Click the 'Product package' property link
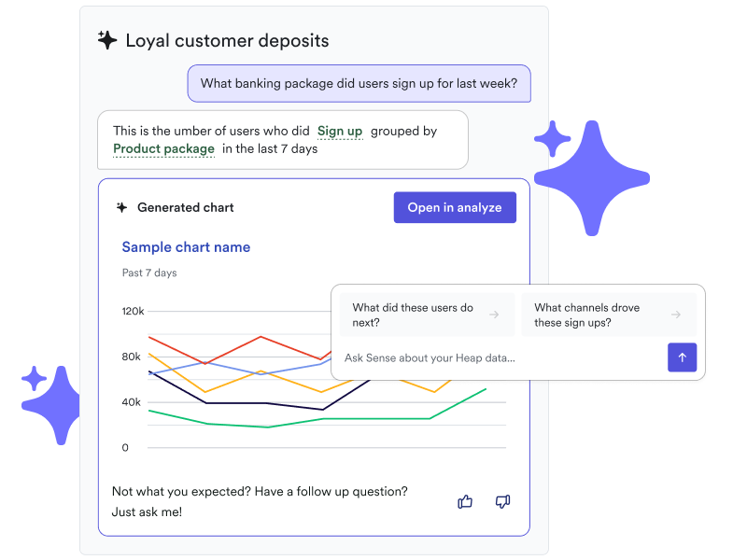 point(163,149)
